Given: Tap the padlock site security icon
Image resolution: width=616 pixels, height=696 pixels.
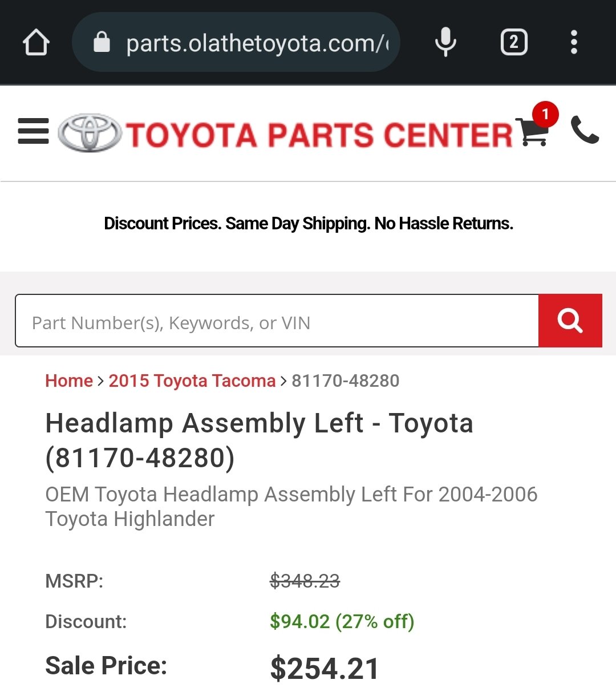Looking at the screenshot, I should pyautogui.click(x=102, y=42).
